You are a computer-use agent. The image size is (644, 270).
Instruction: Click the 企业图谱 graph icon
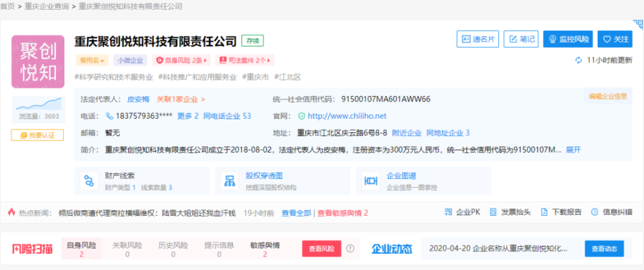pos(370,180)
